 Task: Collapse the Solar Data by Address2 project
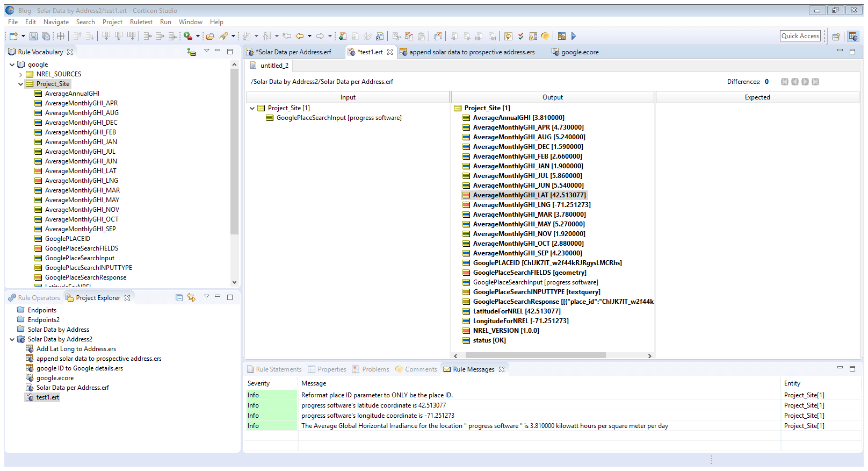click(x=12, y=339)
